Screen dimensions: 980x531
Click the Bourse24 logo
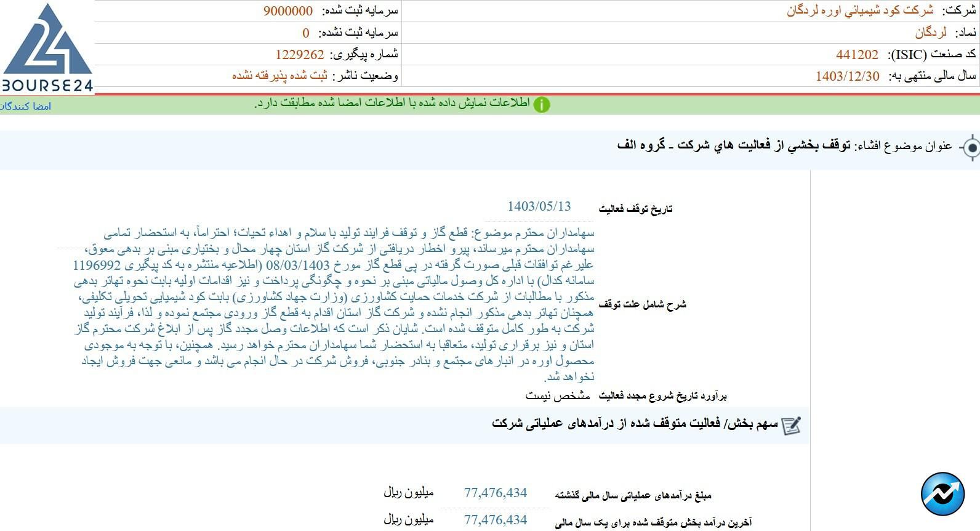tap(47, 48)
